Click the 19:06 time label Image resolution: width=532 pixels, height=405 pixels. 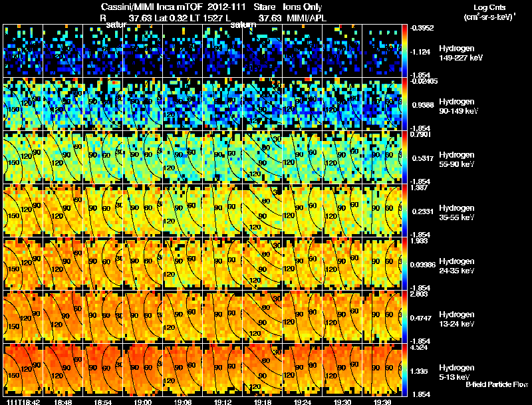coord(182,402)
